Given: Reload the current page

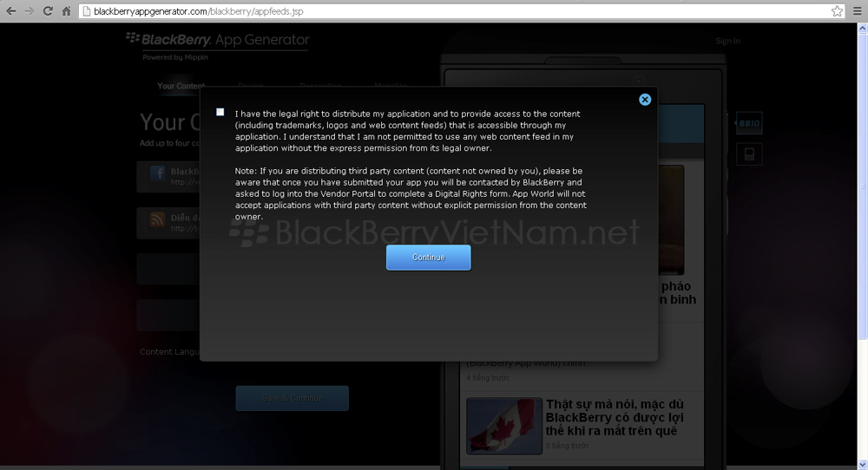Looking at the screenshot, I should 48,11.
